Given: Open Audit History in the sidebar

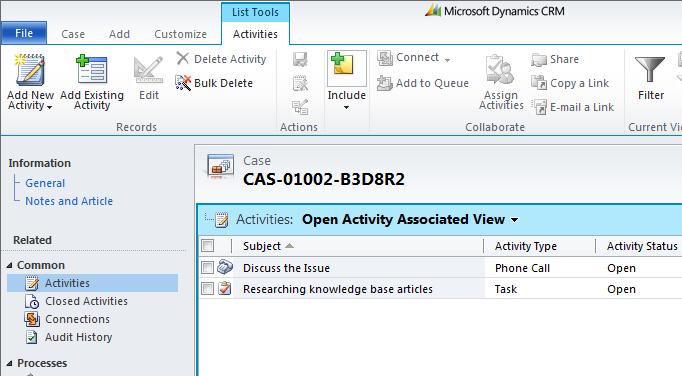Looking at the screenshot, I should 79,337.
